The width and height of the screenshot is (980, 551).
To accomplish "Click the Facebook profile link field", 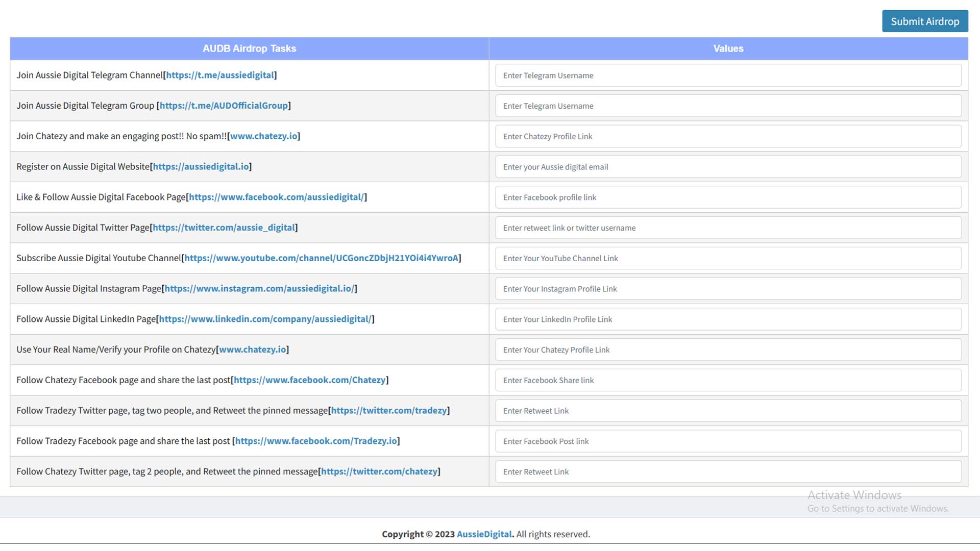I will 728,197.
